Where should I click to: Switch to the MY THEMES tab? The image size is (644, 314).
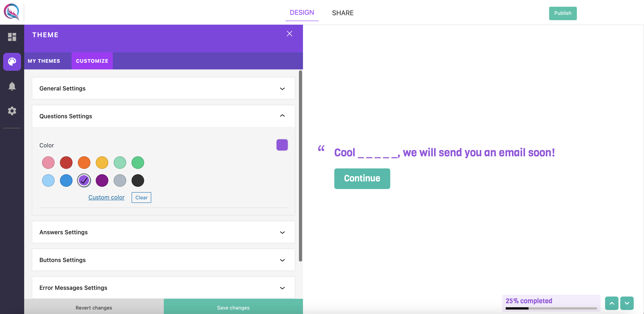44,60
